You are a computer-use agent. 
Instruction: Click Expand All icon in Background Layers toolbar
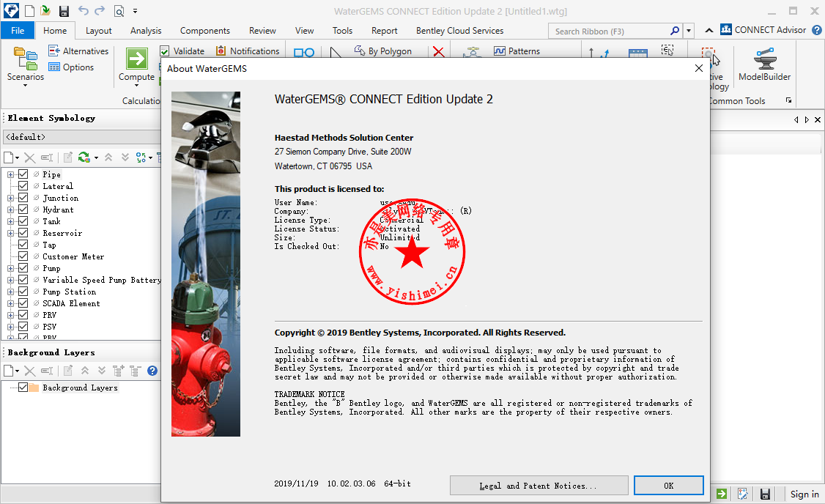click(x=119, y=371)
